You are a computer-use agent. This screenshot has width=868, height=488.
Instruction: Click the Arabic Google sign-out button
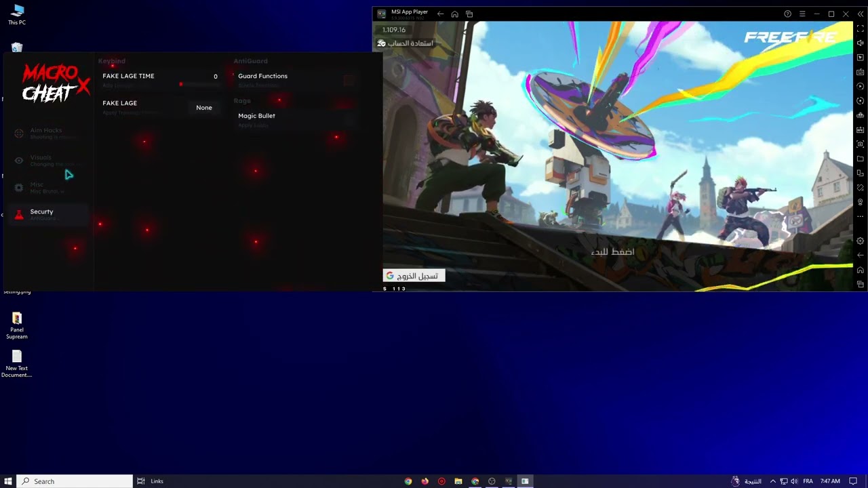click(414, 276)
